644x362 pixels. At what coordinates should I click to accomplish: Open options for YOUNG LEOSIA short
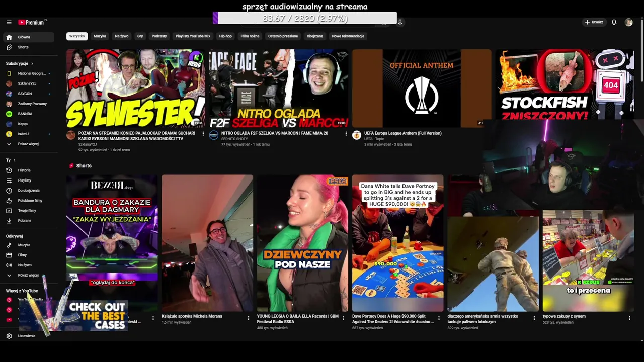coord(344,318)
